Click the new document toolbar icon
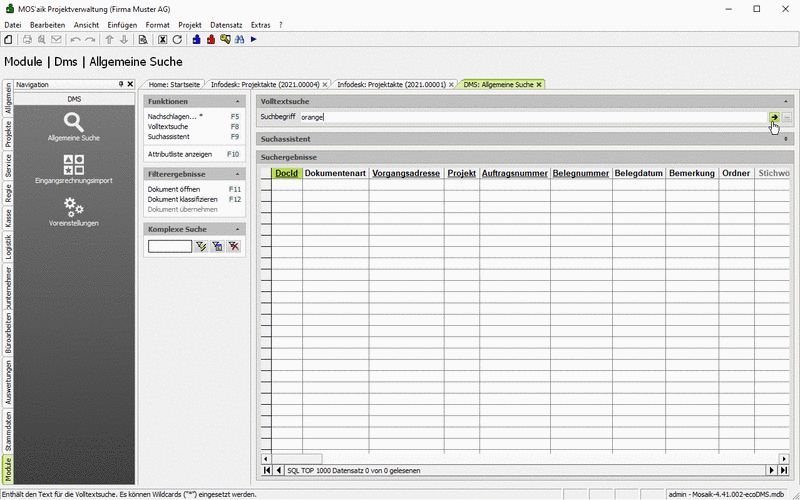This screenshot has height=500, width=800. pos(8,39)
